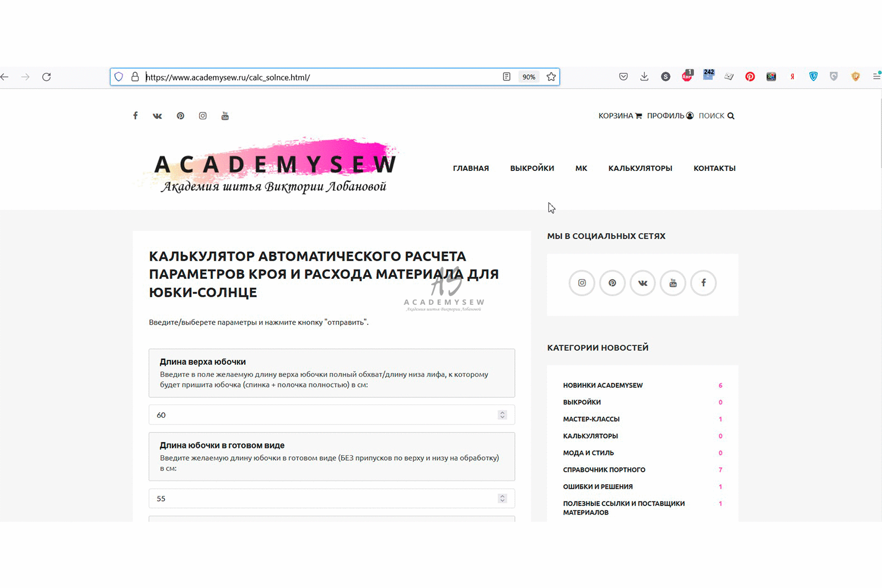
Task: Open Pinterest circle in social networks widget
Action: 612,283
